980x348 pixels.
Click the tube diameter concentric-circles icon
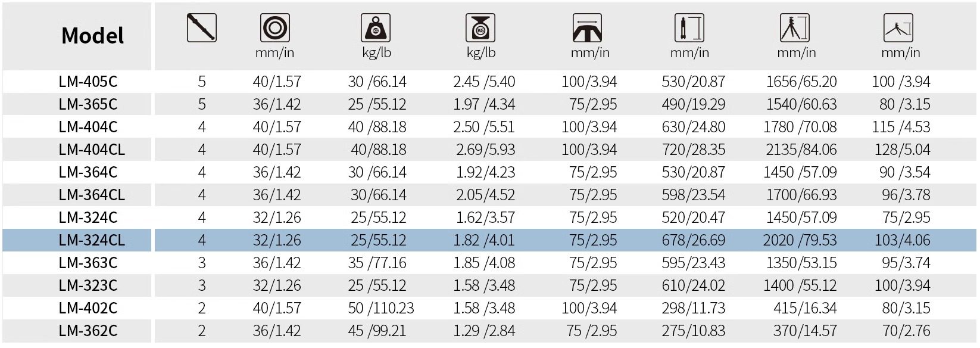coord(274,28)
